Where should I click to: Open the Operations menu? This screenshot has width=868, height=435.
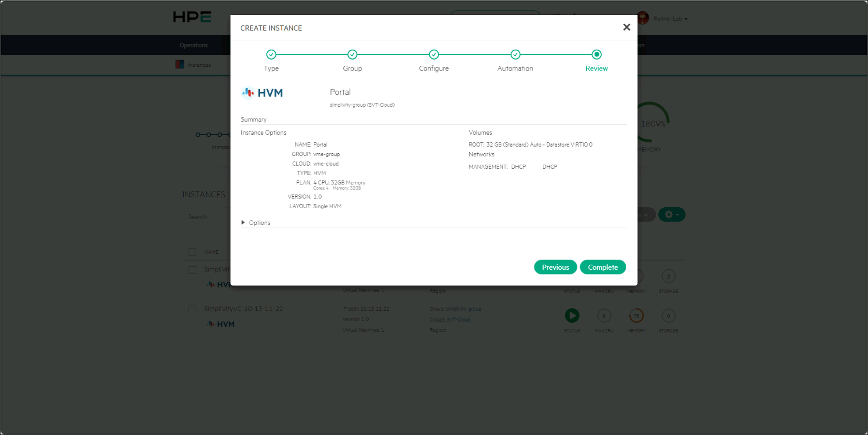tap(194, 45)
